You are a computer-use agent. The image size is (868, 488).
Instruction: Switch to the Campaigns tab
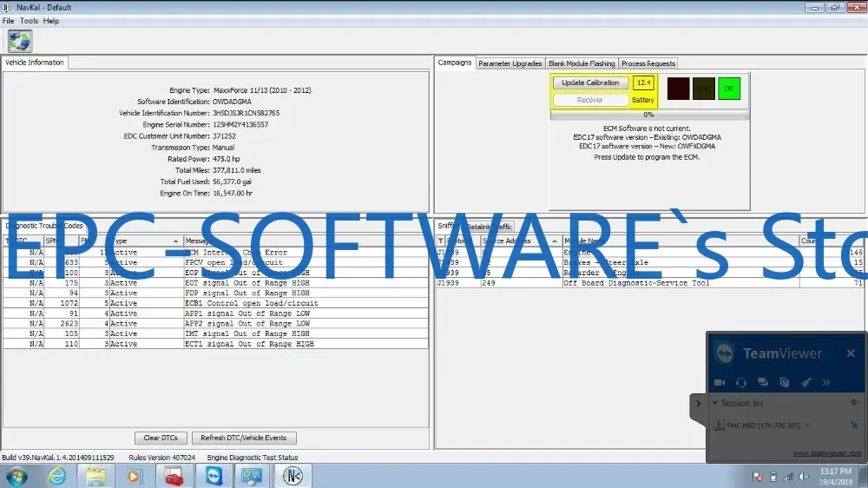point(455,63)
